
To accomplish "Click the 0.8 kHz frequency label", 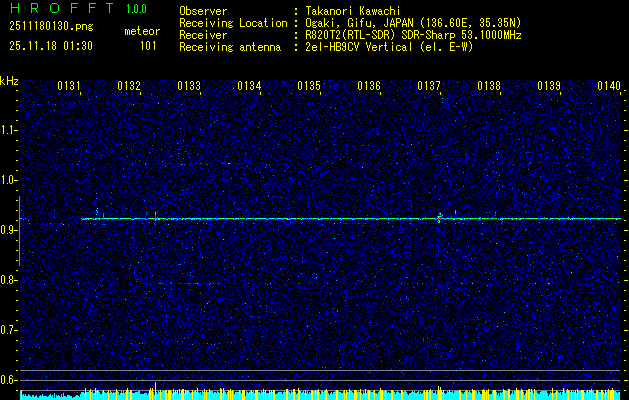I will point(8,280).
